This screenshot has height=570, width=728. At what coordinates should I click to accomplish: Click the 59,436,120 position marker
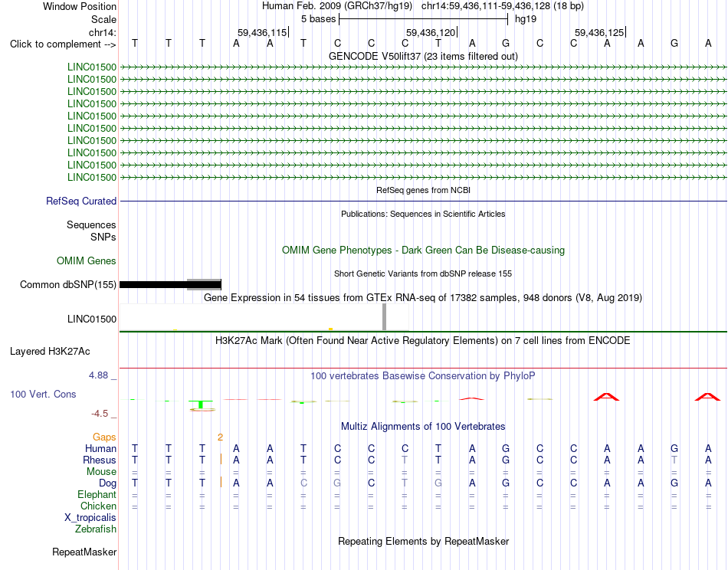[431, 32]
